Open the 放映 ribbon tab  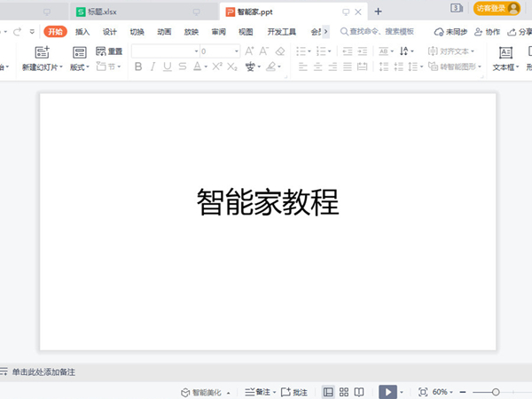point(192,32)
